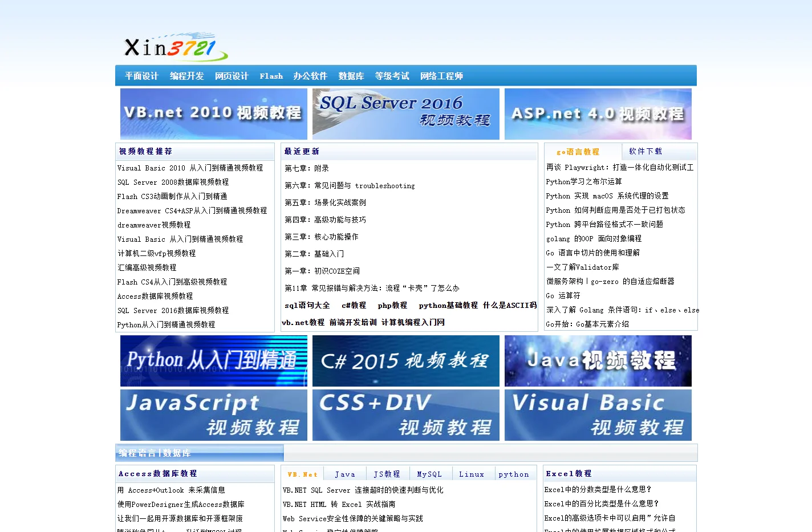
Task: Open the SQL Server 2016 视频教程 banner
Action: point(406,114)
